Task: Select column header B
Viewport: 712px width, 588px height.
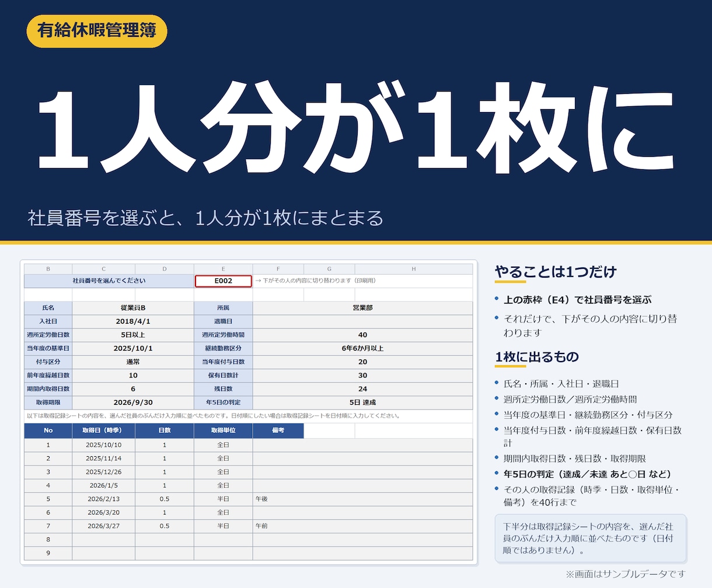Action: 48,269
